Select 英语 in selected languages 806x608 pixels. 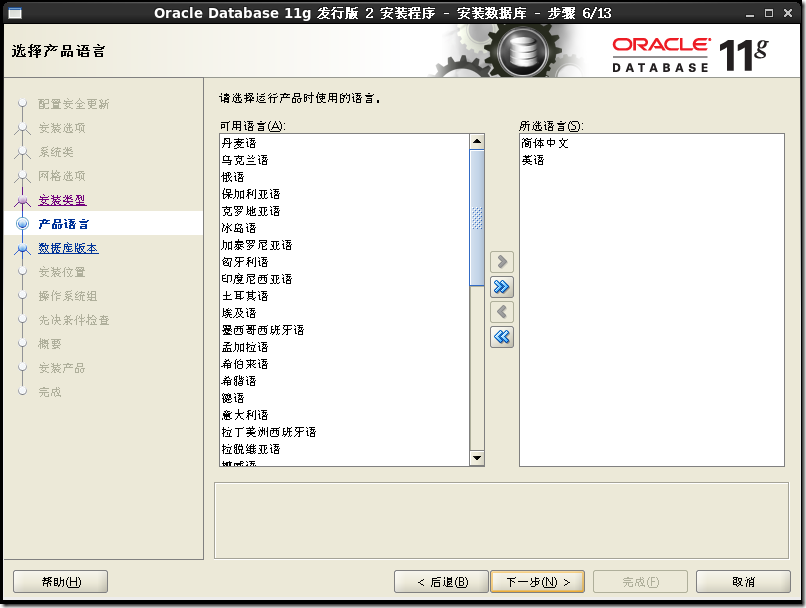pos(652,160)
